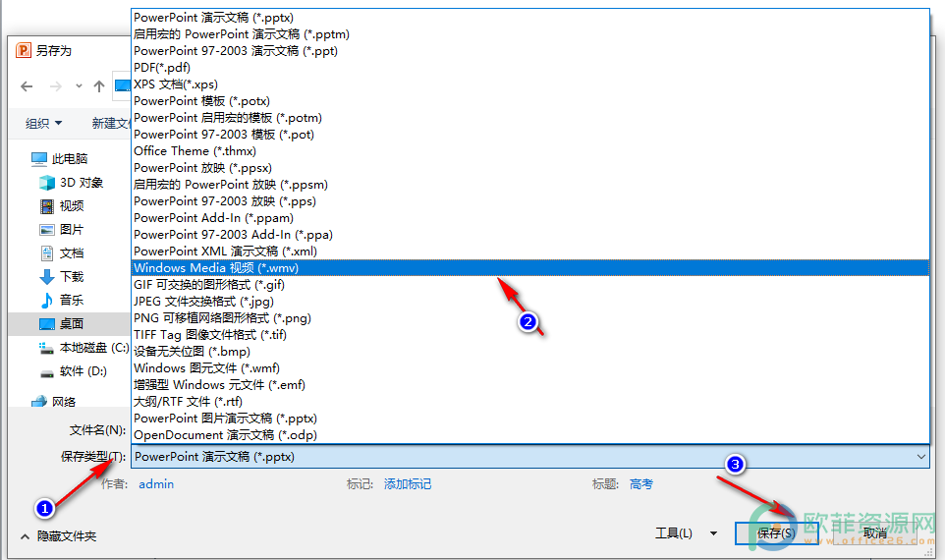Screen dimensions: 945x560
Task: Choose PowerPoint XML 演示文稿 (*.xml)
Action: [x=530, y=252]
